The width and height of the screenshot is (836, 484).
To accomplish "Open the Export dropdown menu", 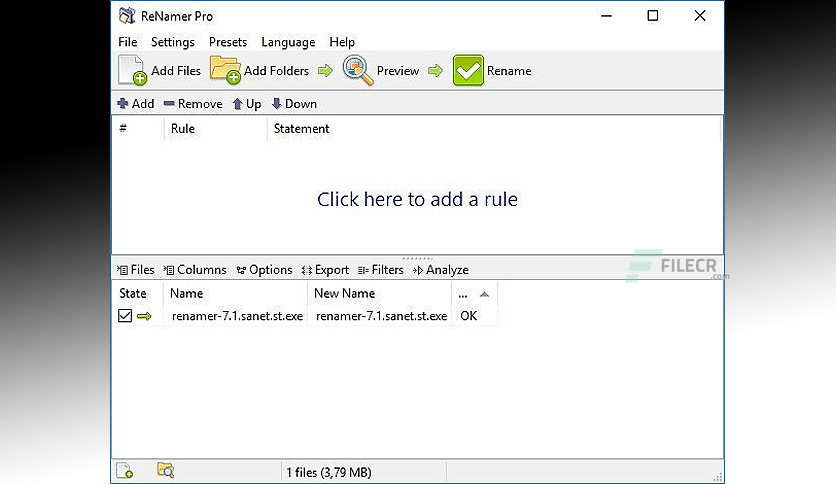I will tap(325, 270).
